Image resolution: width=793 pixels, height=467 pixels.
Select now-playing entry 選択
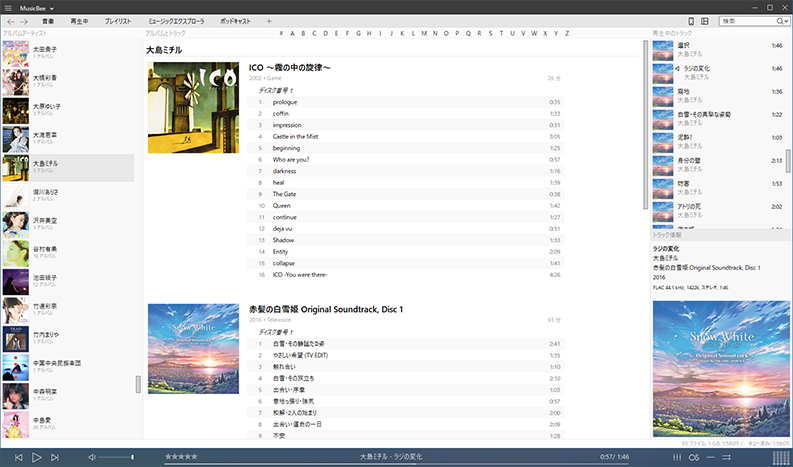click(x=718, y=50)
